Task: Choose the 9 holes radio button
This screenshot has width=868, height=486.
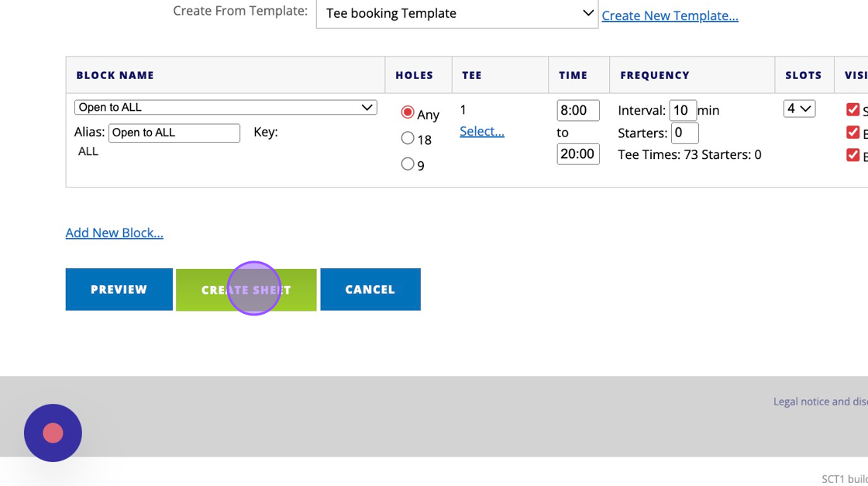Action: coord(408,164)
